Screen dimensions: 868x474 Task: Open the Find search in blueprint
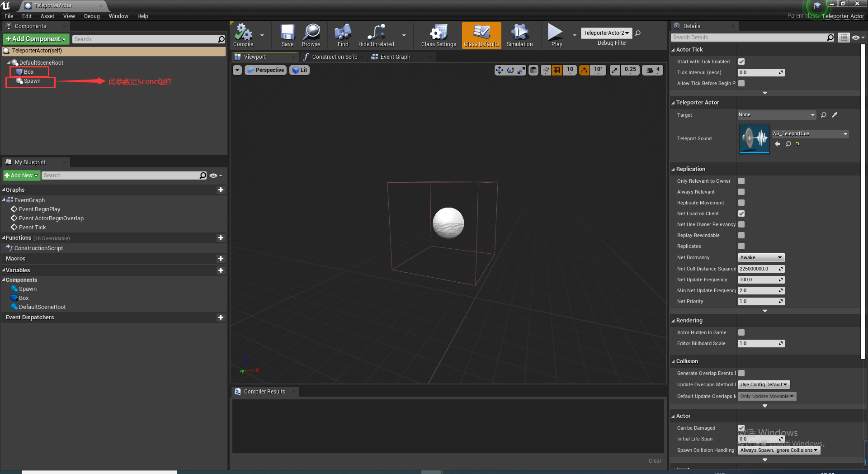pyautogui.click(x=342, y=35)
